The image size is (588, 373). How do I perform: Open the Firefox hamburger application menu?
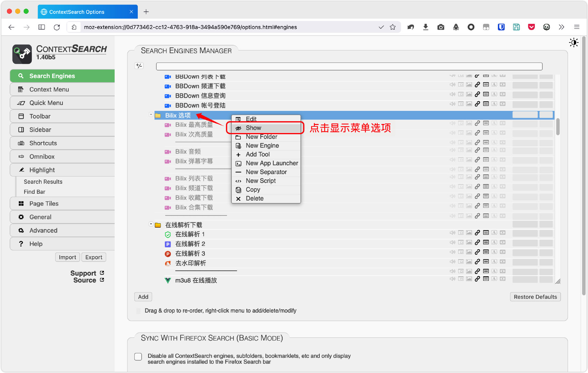(577, 27)
